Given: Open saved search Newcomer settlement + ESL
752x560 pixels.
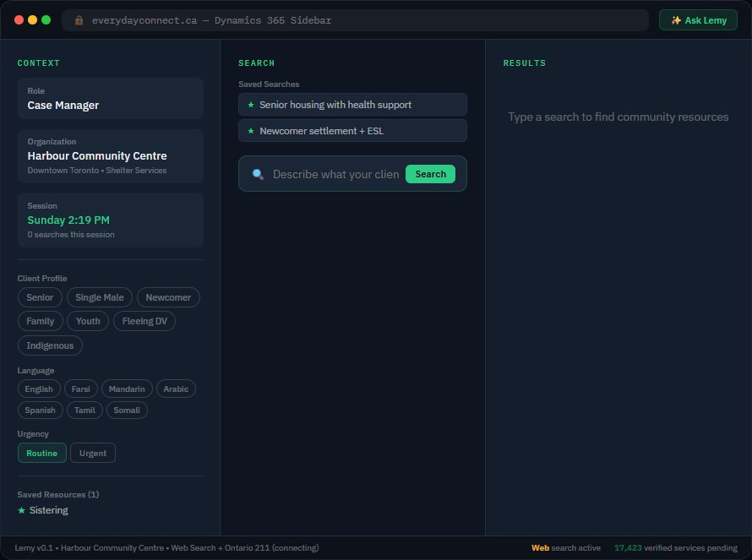Looking at the screenshot, I should coord(352,130).
